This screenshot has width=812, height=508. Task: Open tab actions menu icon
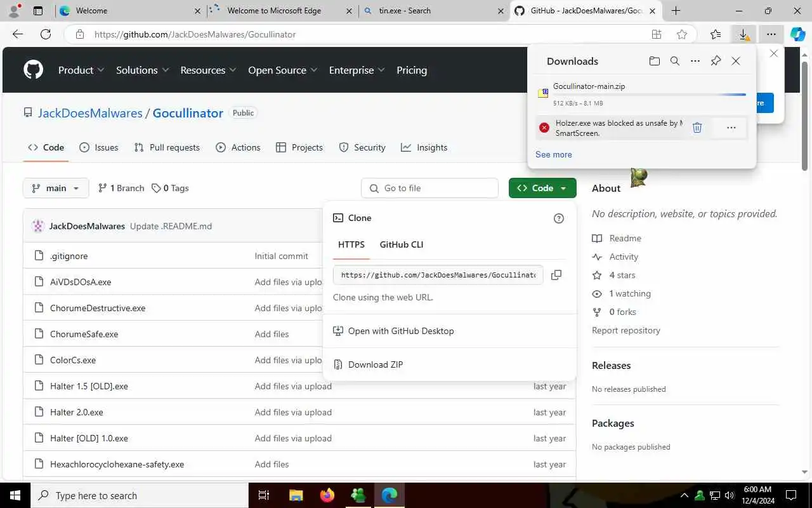tap(38, 11)
